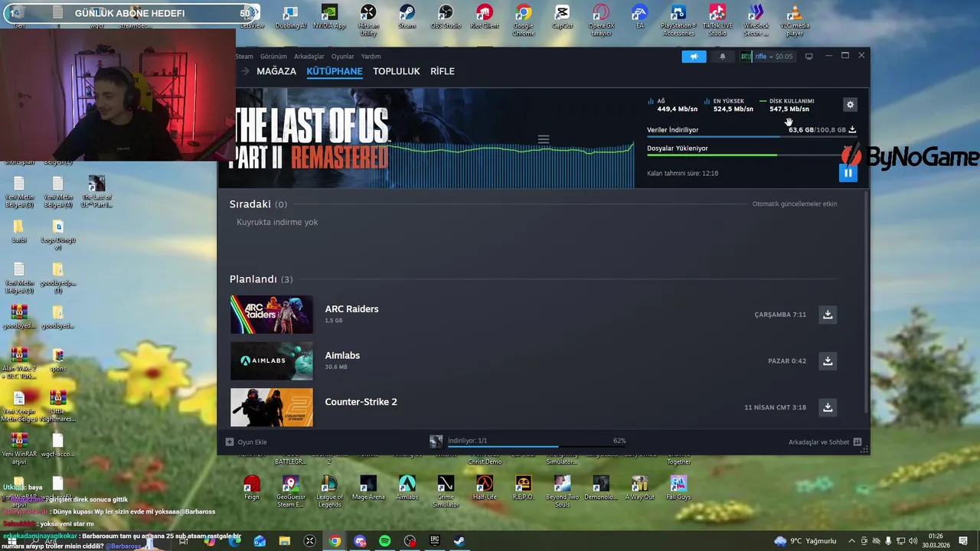Click the Dosyalar Yükleniyor progress bar
Screen dimensions: 980x551
tap(751, 155)
